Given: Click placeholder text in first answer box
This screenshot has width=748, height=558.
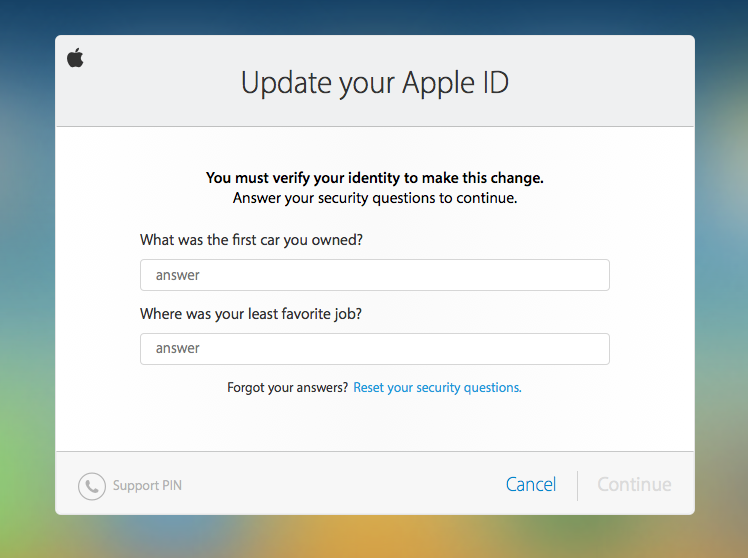Looking at the screenshot, I should click(177, 275).
